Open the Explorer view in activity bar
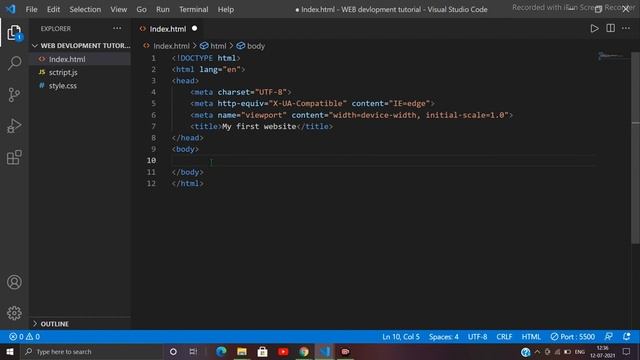 pos(14,33)
